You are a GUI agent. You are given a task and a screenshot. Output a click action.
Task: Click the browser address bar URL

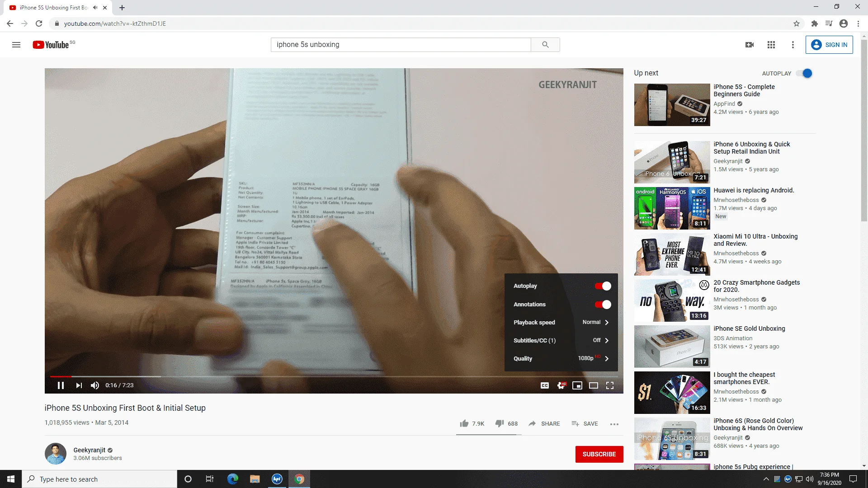pos(115,23)
